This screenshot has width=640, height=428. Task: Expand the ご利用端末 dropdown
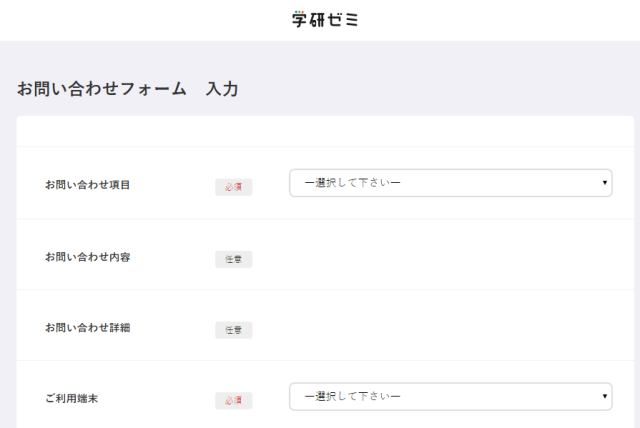[450, 397]
